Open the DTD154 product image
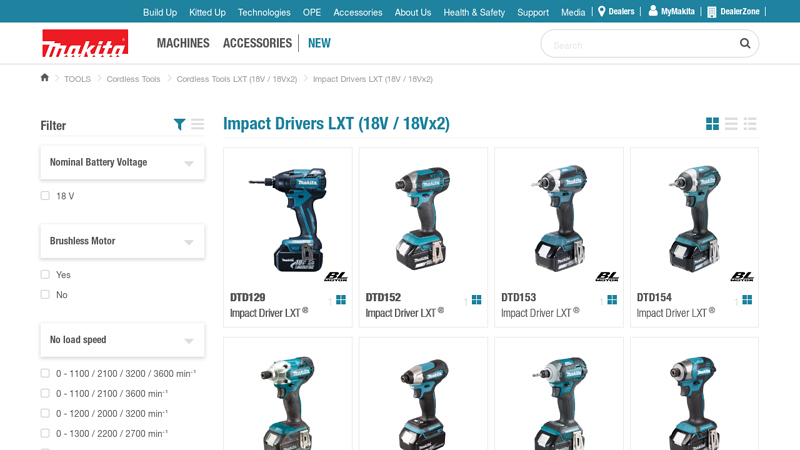Screen dimensions: 800x450 694,218
